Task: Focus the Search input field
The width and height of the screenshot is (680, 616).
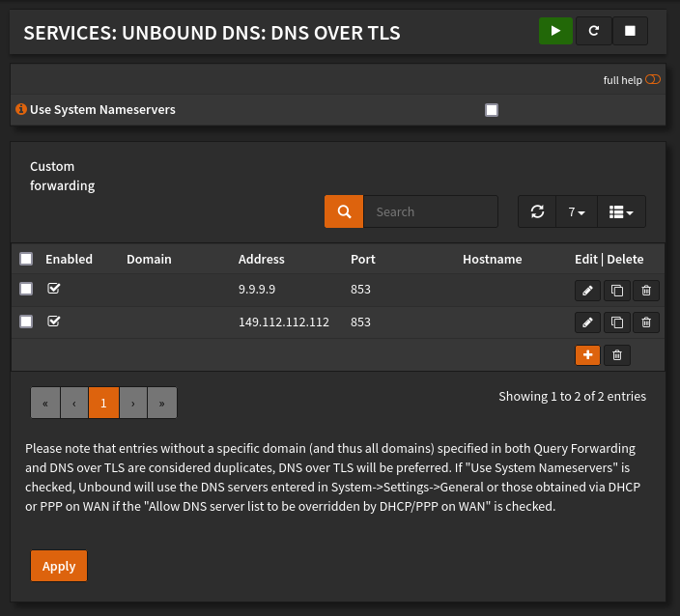Action: (430, 211)
